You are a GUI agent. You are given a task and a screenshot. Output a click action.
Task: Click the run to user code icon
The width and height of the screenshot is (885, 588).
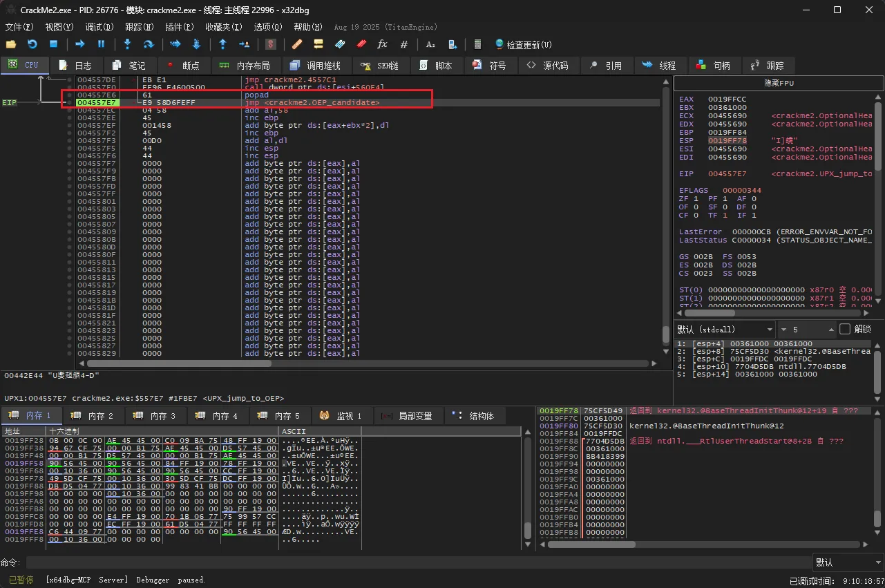[x=243, y=44]
